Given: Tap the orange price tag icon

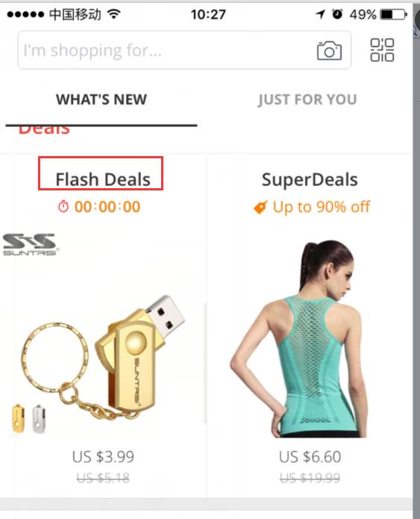Looking at the screenshot, I should (260, 207).
